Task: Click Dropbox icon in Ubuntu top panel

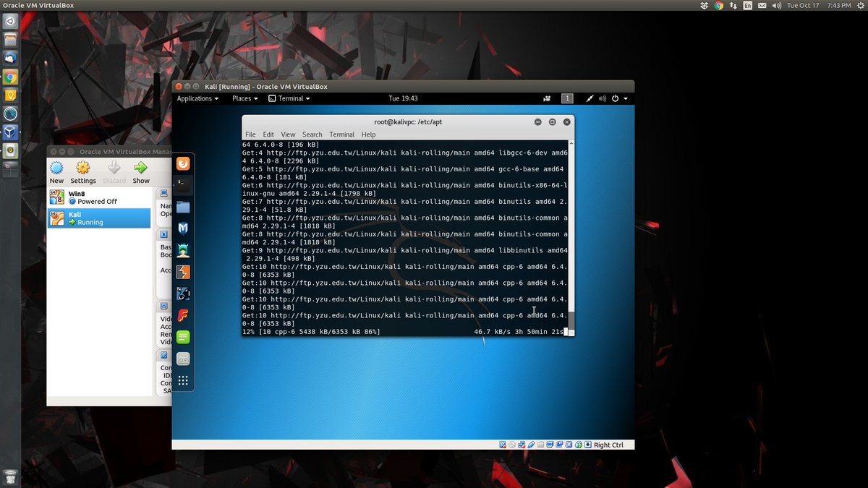Action: coord(705,5)
